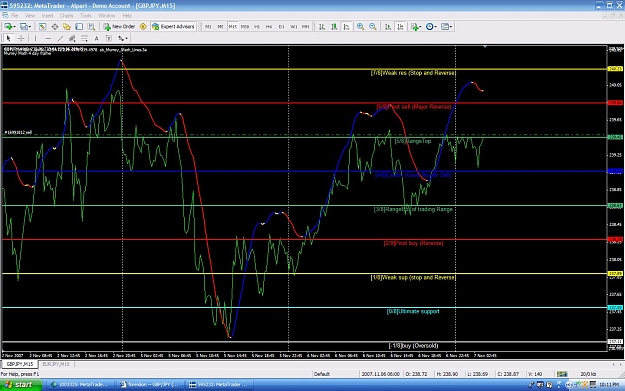
Task: Expand the Indicators list dropdown arrow
Action: click(420, 27)
